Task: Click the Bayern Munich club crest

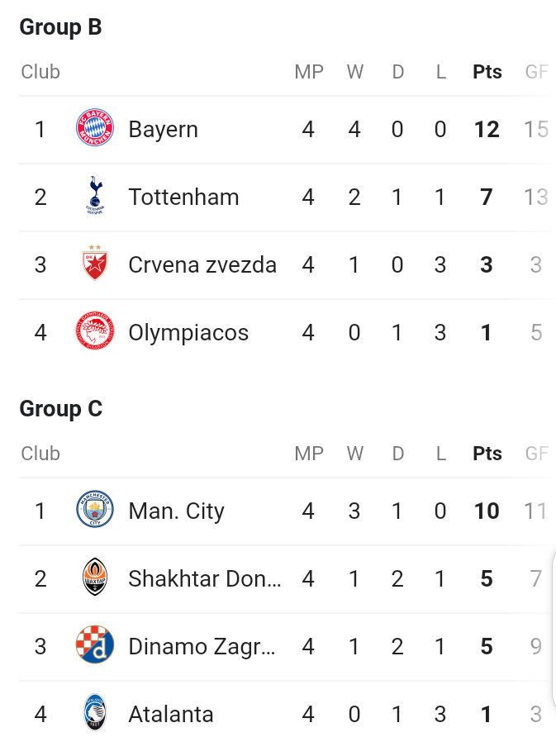Action: pos(95,128)
